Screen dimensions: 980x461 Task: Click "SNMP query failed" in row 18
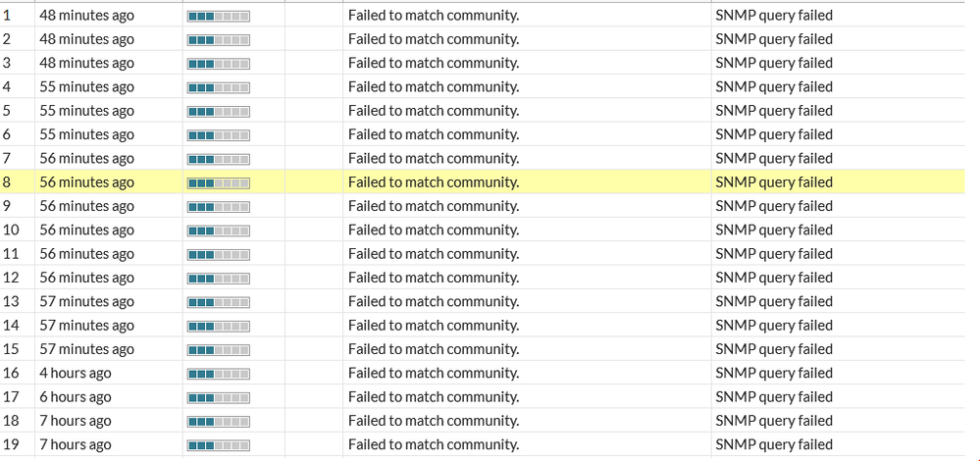tap(774, 421)
